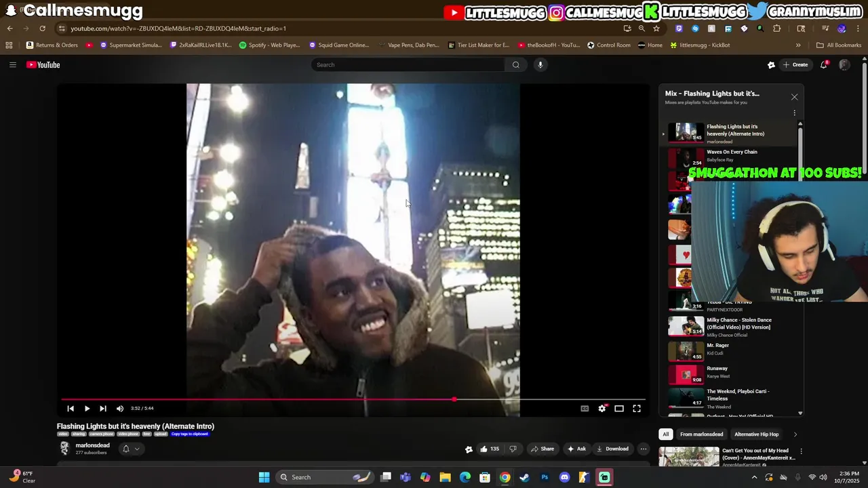
Task: Open Steam from the taskbar
Action: click(524, 477)
